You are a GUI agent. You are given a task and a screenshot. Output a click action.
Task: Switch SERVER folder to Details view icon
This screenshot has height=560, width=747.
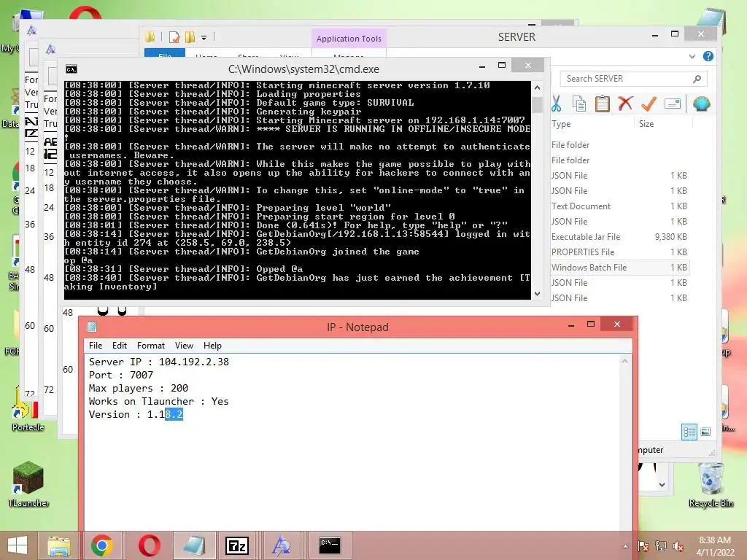[689, 432]
